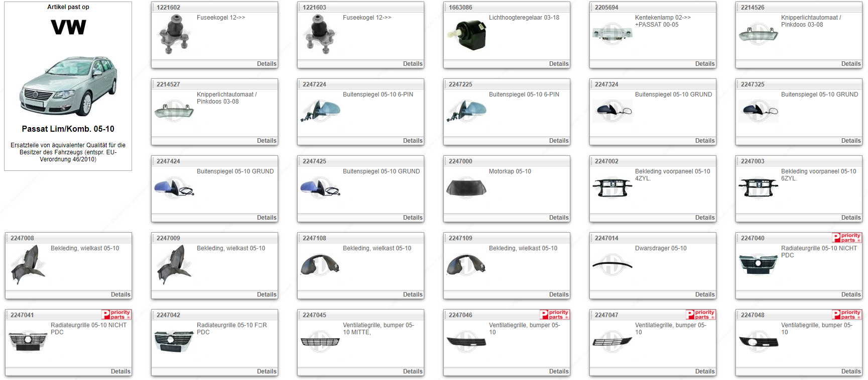Screen dimensions: 868x380
Task: Open the Motorkap 05-10 hood image
Action: (x=466, y=188)
